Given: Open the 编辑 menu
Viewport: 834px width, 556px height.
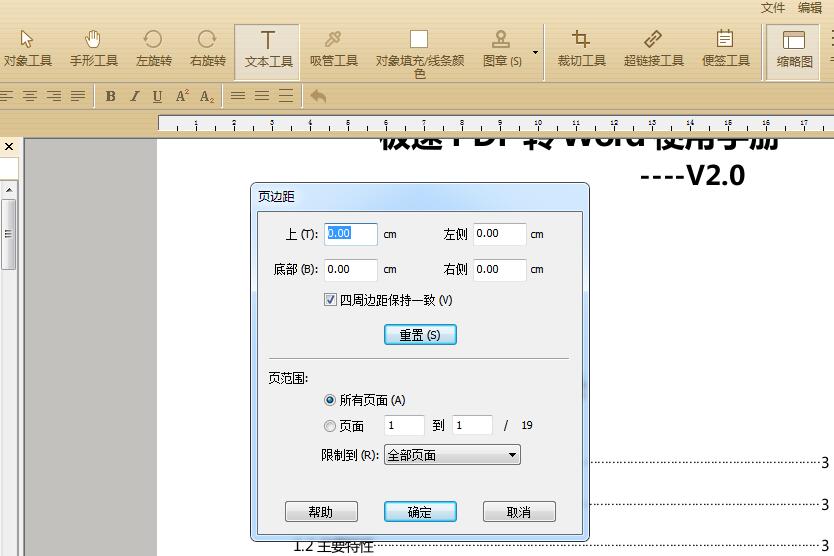Looking at the screenshot, I should pos(810,7).
